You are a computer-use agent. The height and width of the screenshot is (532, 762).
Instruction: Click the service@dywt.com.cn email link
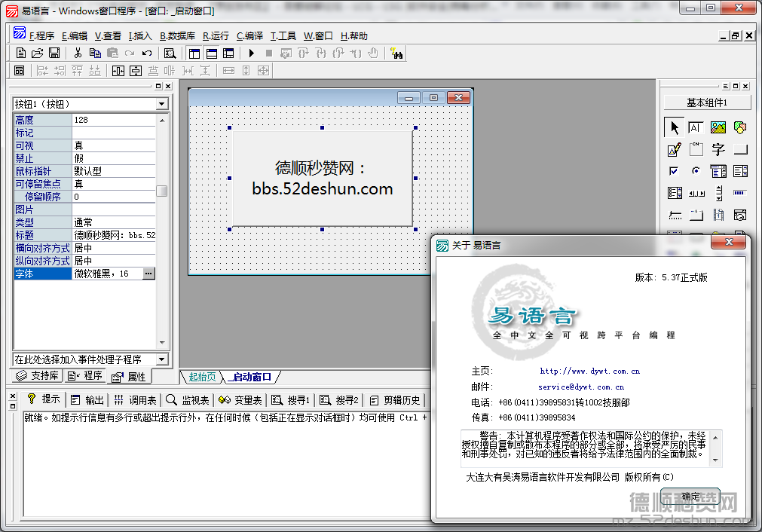[x=581, y=387]
